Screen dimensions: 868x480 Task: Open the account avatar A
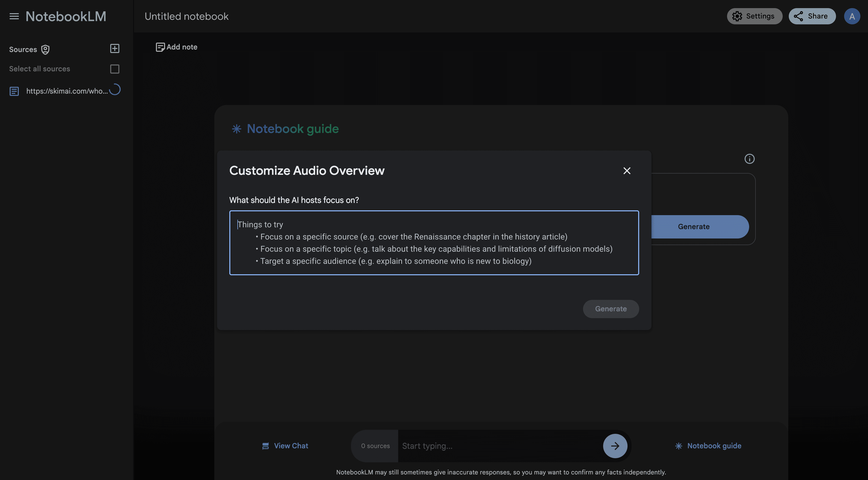point(852,16)
